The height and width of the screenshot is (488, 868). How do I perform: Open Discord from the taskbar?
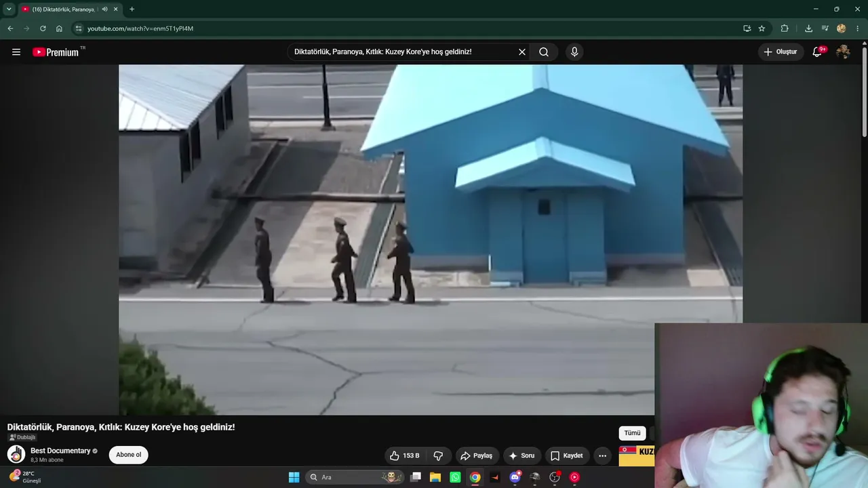[515, 477]
